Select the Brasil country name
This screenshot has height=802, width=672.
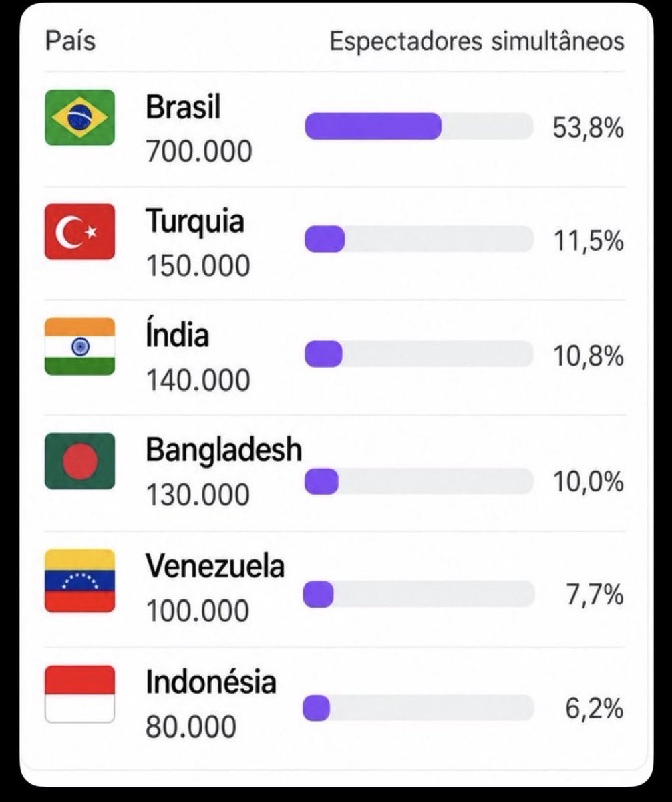pos(183,107)
